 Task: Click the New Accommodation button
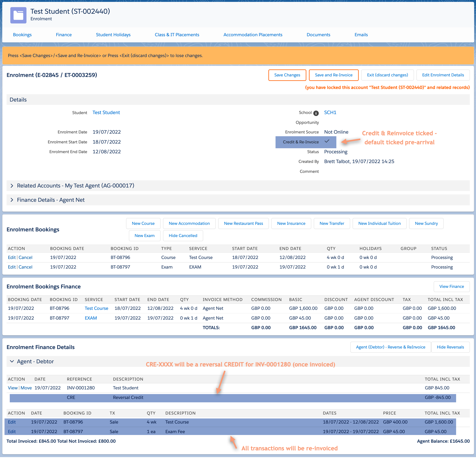[189, 223]
